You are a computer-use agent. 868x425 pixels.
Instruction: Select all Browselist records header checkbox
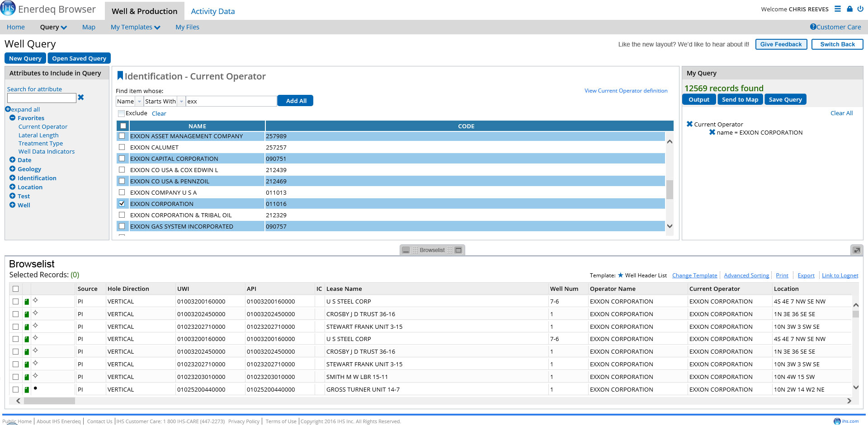tap(16, 289)
